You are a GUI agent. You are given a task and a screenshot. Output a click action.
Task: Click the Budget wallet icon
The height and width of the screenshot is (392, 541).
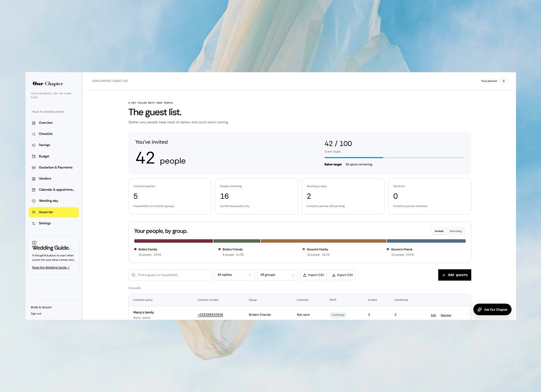34,157
